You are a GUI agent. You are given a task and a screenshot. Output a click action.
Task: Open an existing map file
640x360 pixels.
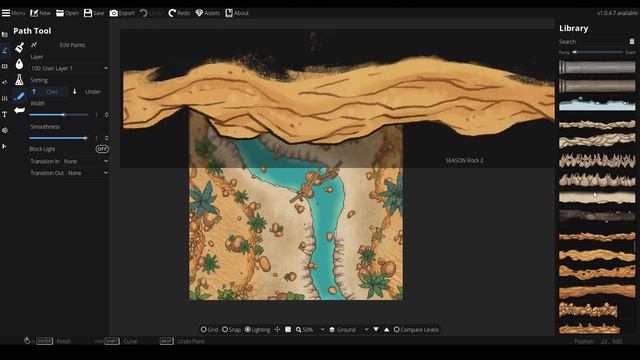pos(67,13)
